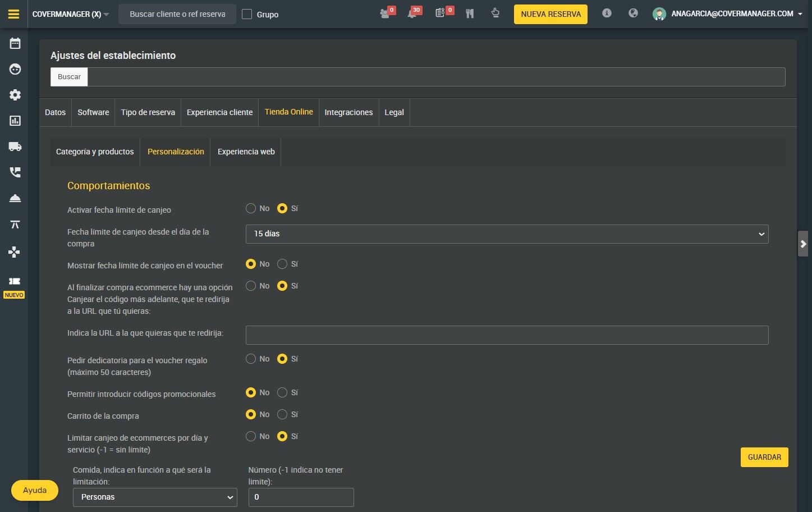Image resolution: width=812 pixels, height=512 pixels.
Task: Open the delivery truck sidebar icon
Action: pyautogui.click(x=15, y=147)
